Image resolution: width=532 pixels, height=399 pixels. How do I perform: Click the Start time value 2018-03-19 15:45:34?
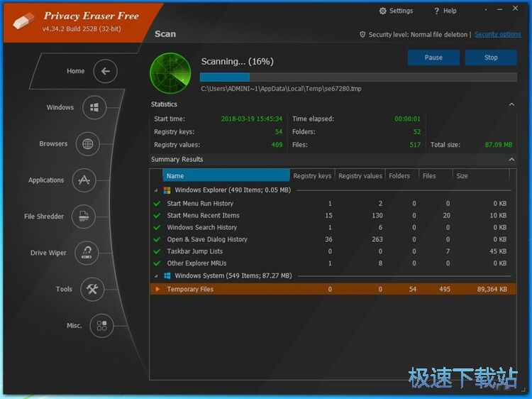(x=251, y=119)
